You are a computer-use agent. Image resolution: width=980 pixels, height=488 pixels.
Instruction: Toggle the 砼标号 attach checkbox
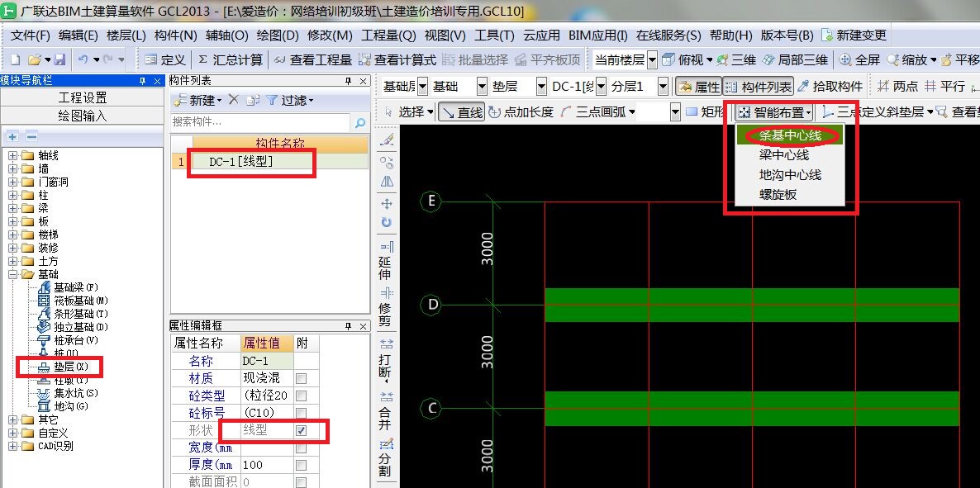[x=302, y=413]
